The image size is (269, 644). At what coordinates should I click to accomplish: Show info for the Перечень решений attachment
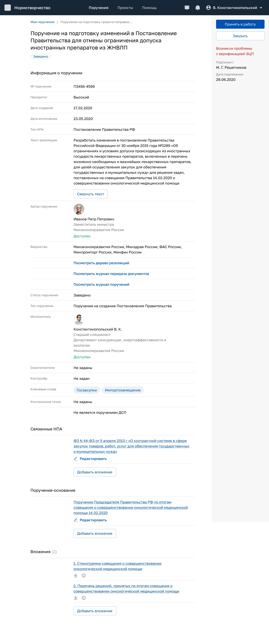pos(84,598)
